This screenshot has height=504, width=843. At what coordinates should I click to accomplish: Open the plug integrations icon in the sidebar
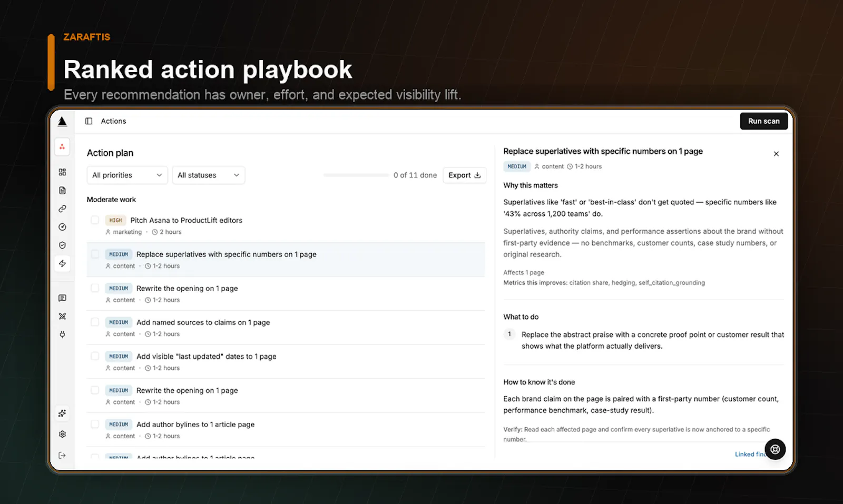(x=62, y=334)
